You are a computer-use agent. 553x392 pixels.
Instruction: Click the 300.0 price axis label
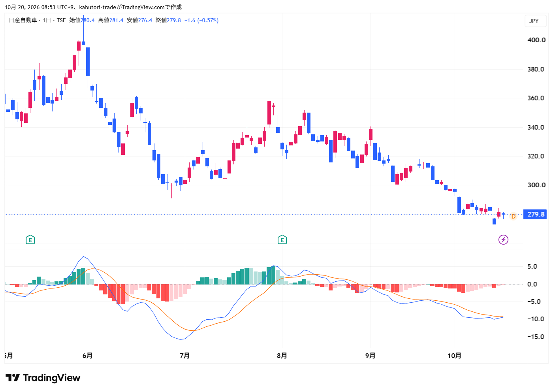[536, 185]
